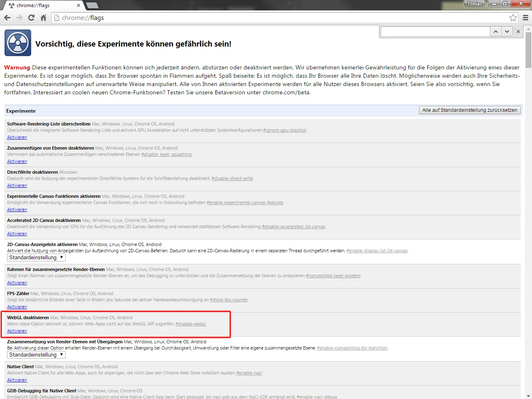Open #disable-accelerated-2d-canvas anchor link
The width and height of the screenshot is (532, 399).
(293, 227)
